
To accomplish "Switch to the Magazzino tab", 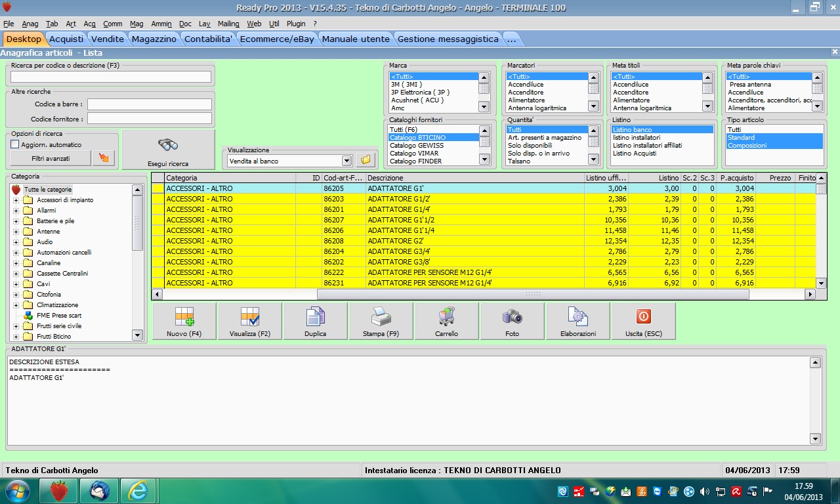I will [x=154, y=39].
